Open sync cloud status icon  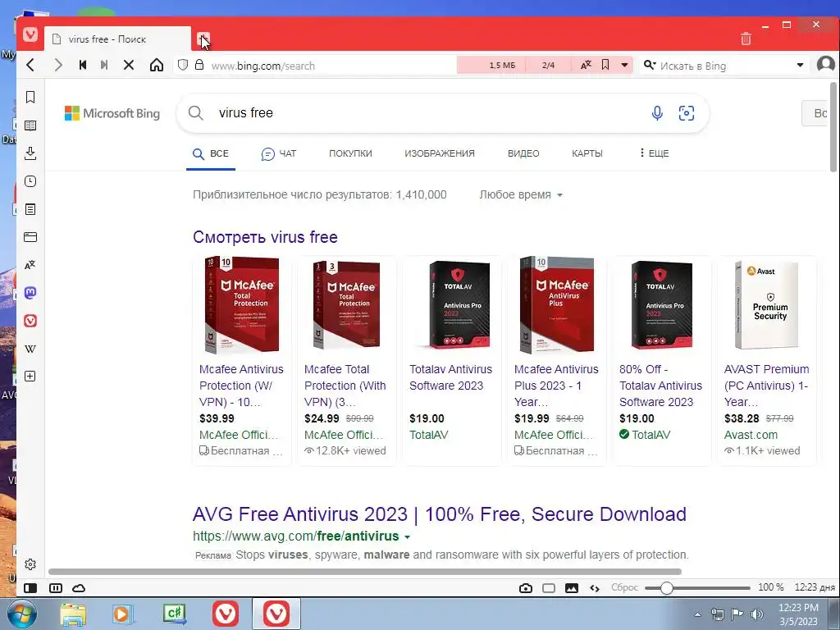[79, 588]
